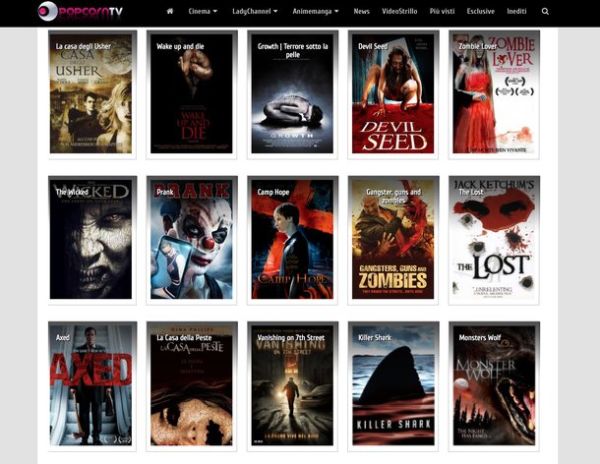Go to the News section
This screenshot has height=464, width=600.
click(361, 11)
